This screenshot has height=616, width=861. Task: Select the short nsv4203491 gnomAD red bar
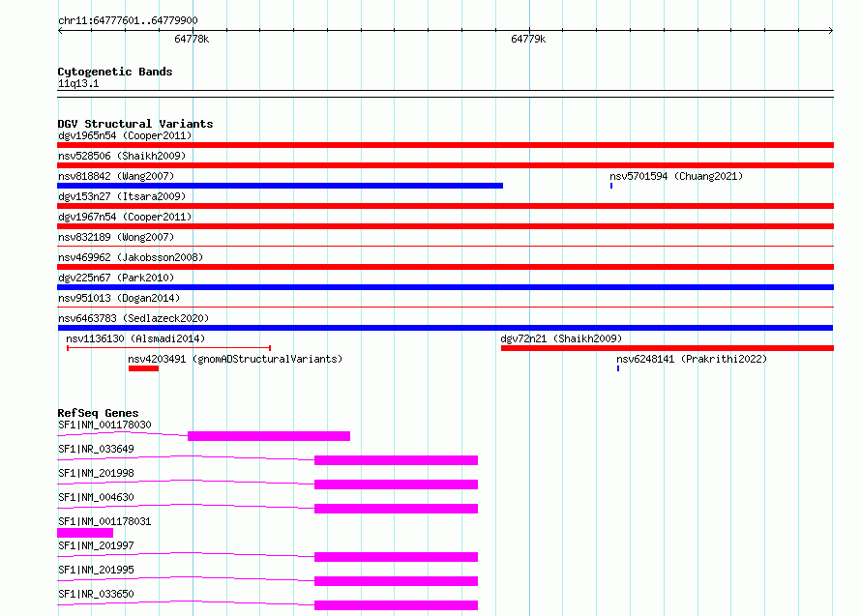(144, 368)
